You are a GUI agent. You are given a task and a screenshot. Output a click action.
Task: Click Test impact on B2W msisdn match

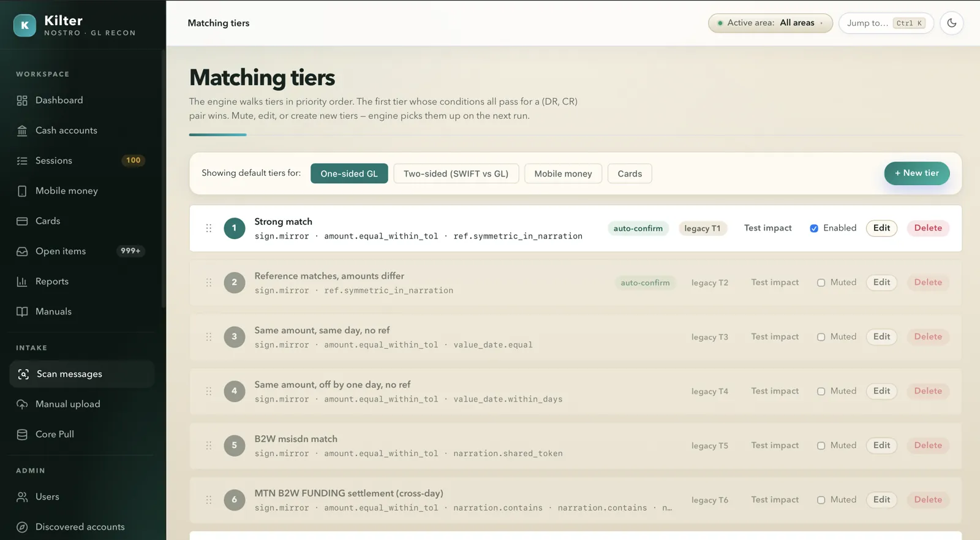point(775,446)
